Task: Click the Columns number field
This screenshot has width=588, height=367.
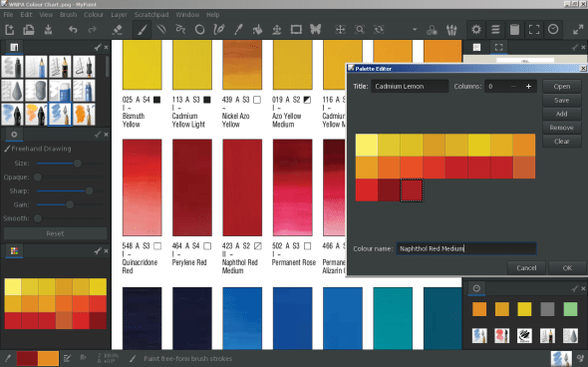Action: [495, 87]
